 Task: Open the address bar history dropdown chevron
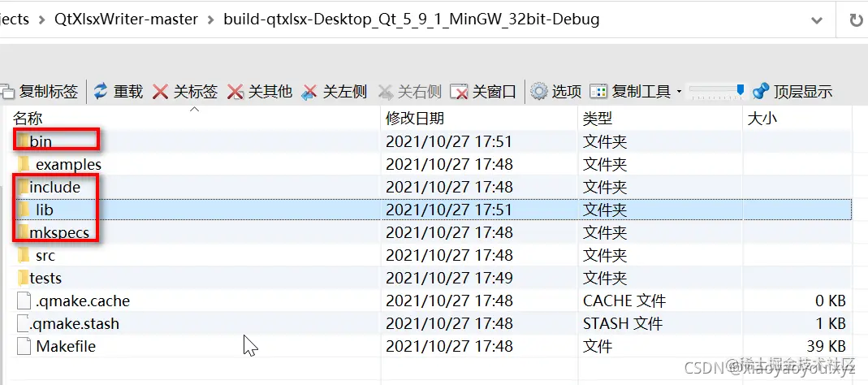pyautogui.click(x=817, y=20)
